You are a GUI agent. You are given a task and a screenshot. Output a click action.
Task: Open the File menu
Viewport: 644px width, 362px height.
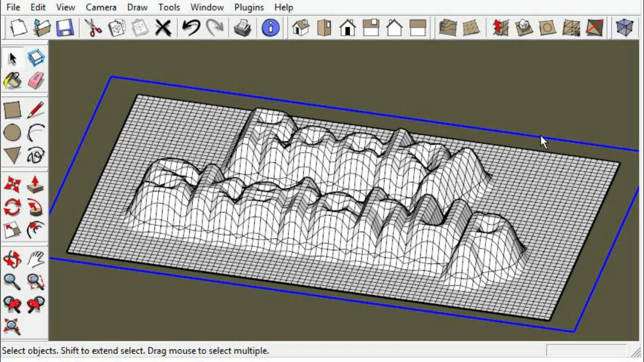click(13, 7)
